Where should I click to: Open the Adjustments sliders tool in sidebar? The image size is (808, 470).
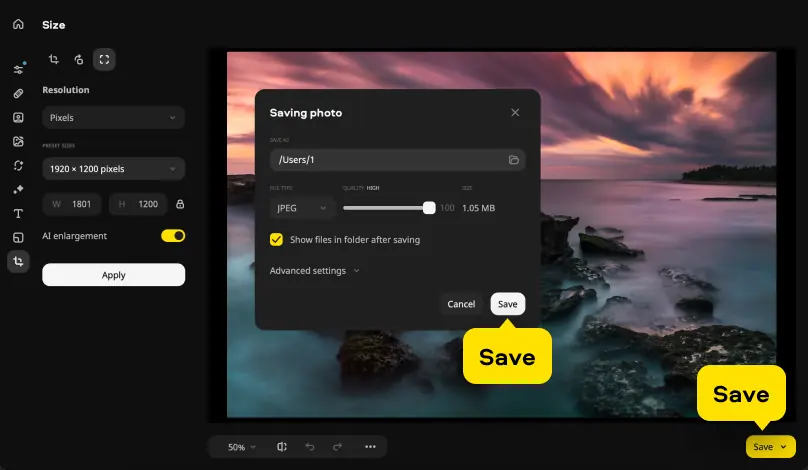pos(18,69)
